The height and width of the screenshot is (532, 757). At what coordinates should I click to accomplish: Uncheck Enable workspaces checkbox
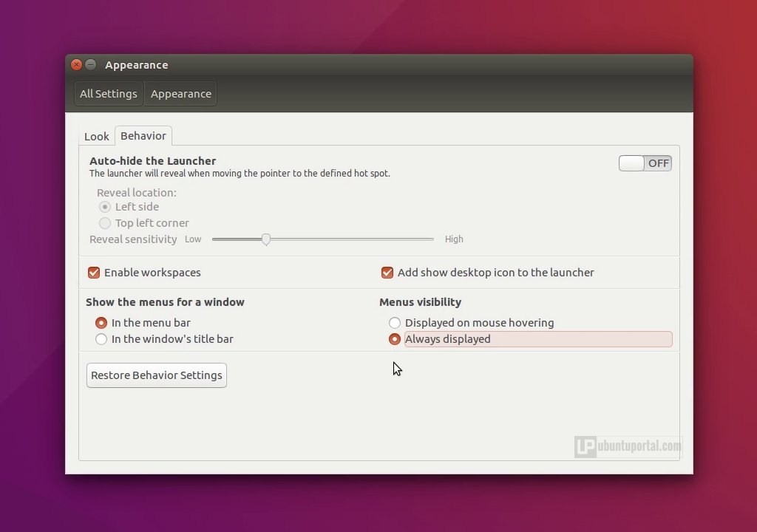point(94,273)
